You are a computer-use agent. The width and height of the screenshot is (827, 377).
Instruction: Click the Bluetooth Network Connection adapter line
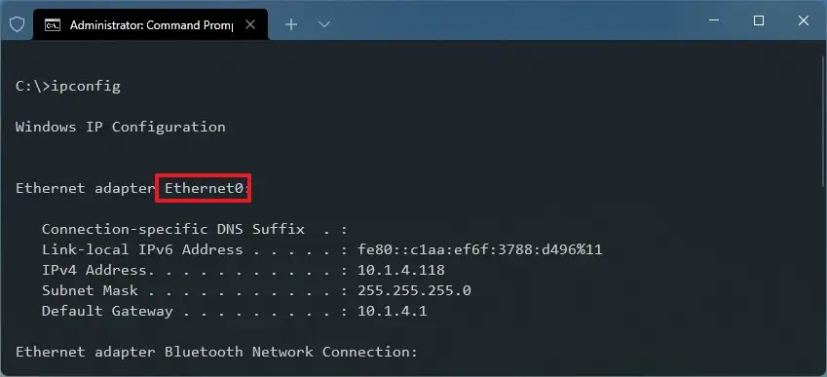[216, 352]
